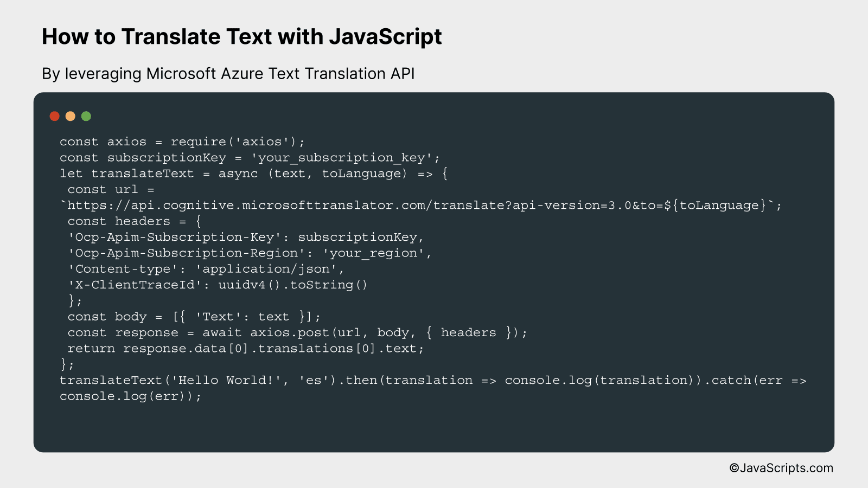This screenshot has height=488, width=868.
Task: Click the 'Ocp-Apim-Subscription-Region' line
Action: (x=250, y=253)
